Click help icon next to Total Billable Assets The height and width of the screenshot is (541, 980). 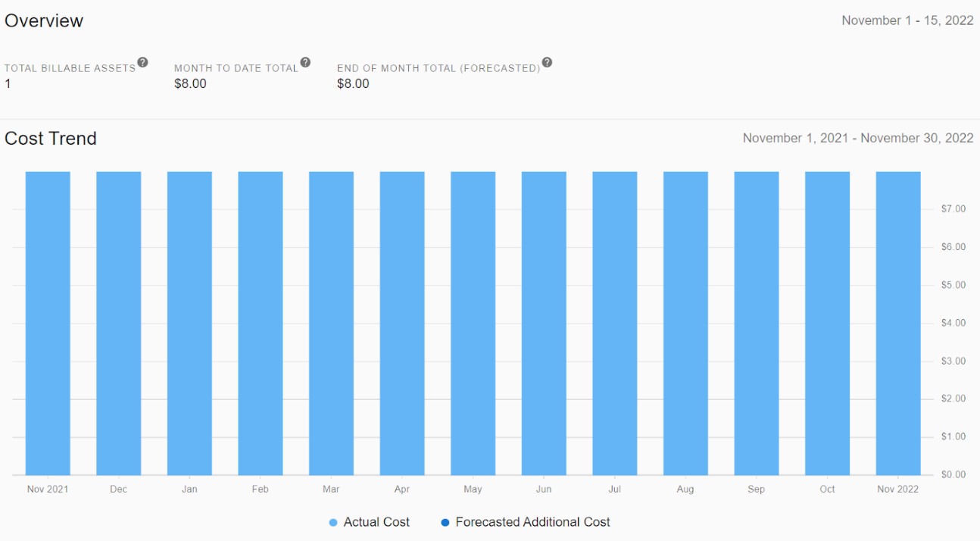pyautogui.click(x=142, y=62)
